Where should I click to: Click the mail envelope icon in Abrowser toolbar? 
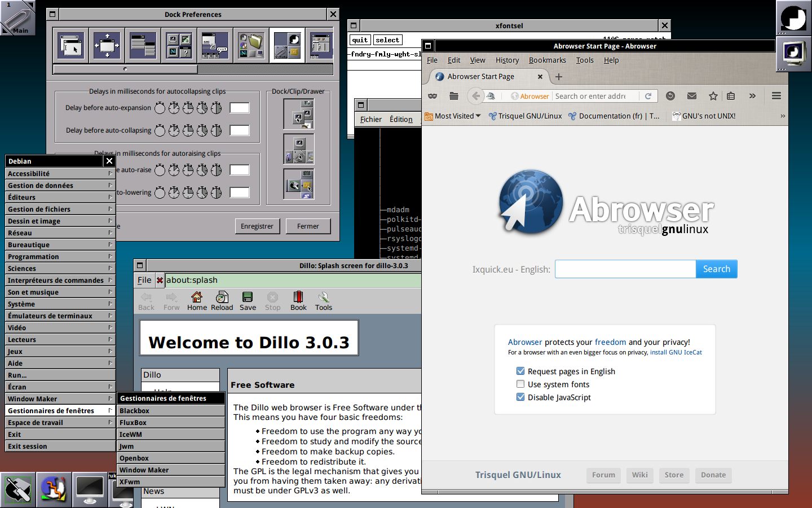pyautogui.click(x=692, y=96)
